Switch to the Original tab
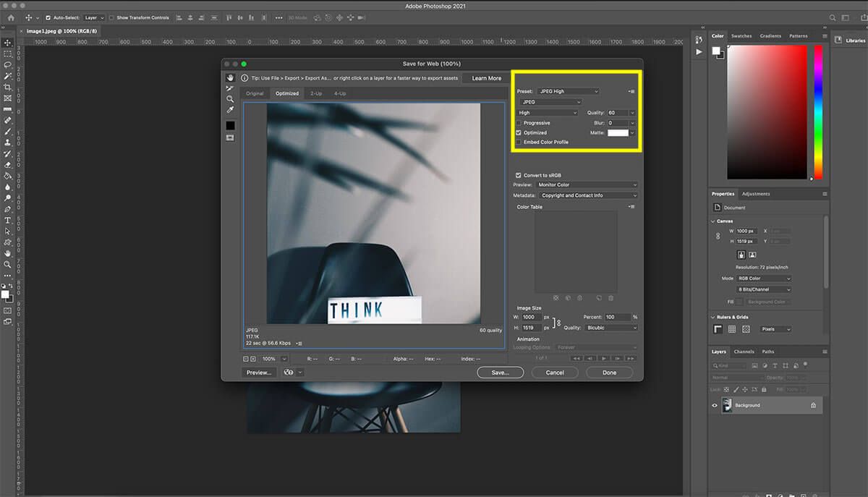Viewport: 868px width, 497px height. point(255,93)
